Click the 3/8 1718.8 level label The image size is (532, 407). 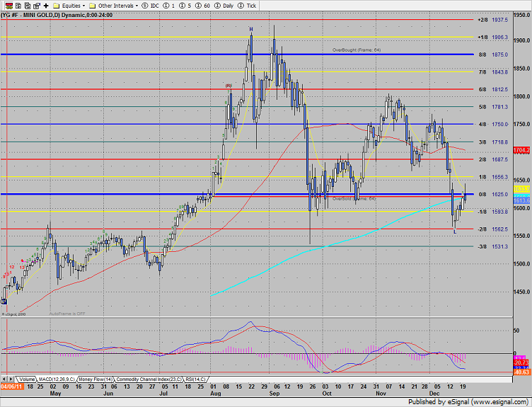click(x=493, y=142)
